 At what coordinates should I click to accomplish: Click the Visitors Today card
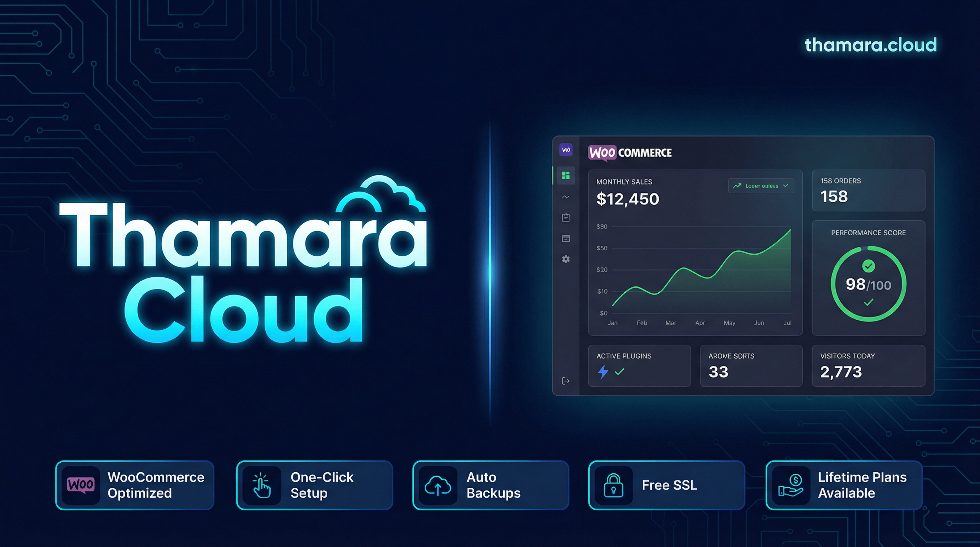868,365
